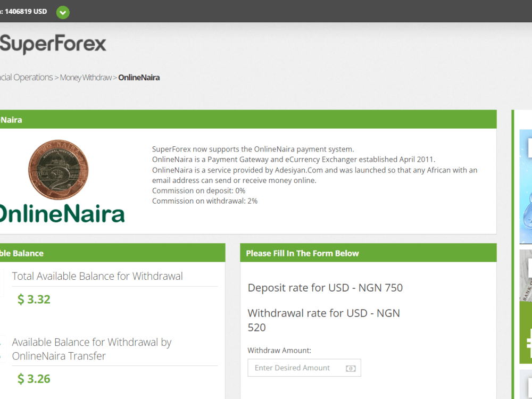Go to Financial Operations breadcrumb
The image size is (532, 399).
pyautogui.click(x=27, y=77)
